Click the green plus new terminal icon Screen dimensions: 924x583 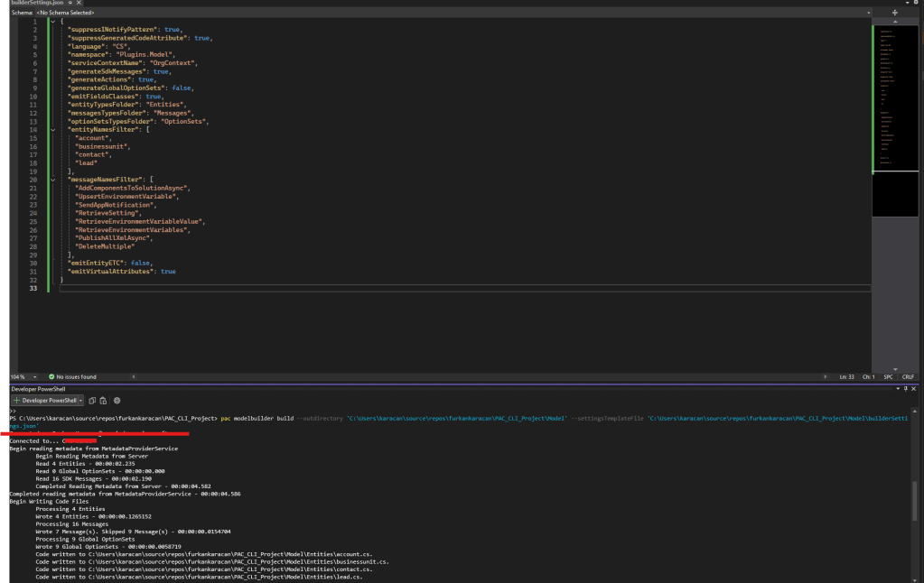tap(16, 400)
